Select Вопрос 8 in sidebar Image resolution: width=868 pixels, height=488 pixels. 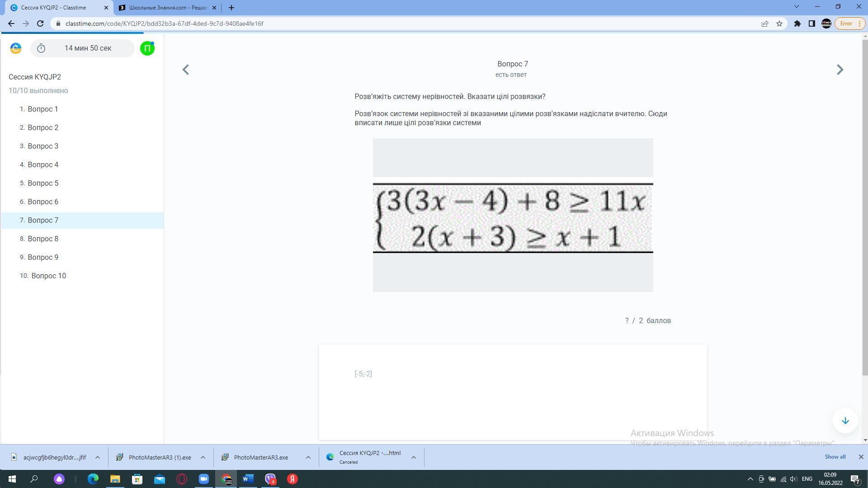pos(43,239)
